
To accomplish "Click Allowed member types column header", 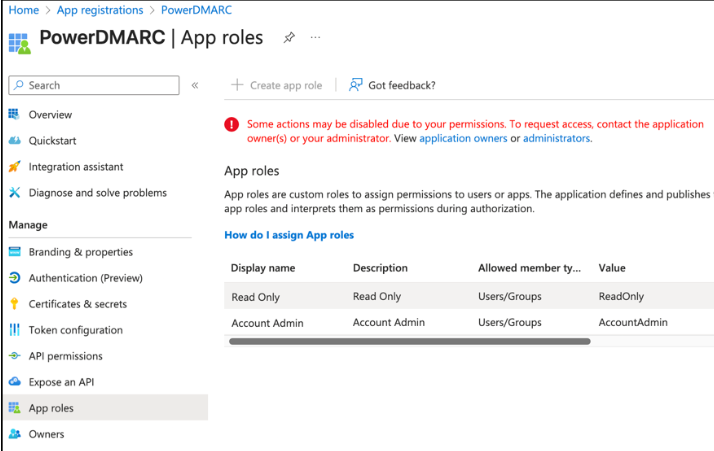I will click(530, 268).
